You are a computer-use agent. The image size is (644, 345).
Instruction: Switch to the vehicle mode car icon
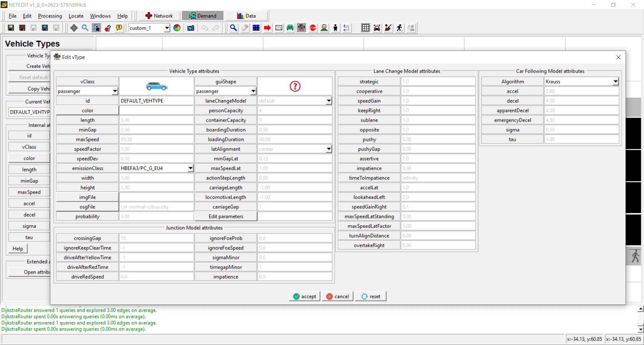point(290,28)
